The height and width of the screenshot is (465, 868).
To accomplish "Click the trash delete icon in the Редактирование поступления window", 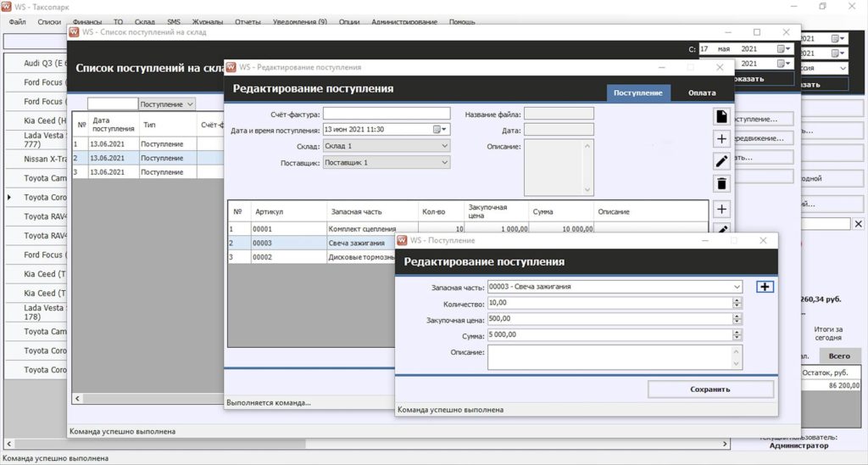I will [721, 183].
